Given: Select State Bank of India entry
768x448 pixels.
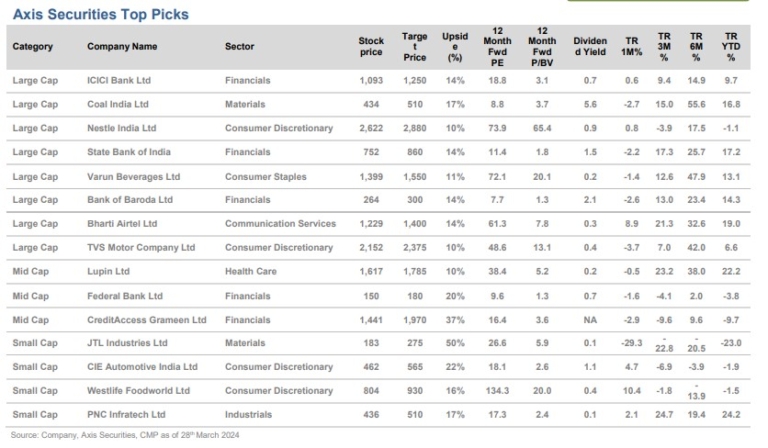Looking at the screenshot, I should [x=127, y=151].
